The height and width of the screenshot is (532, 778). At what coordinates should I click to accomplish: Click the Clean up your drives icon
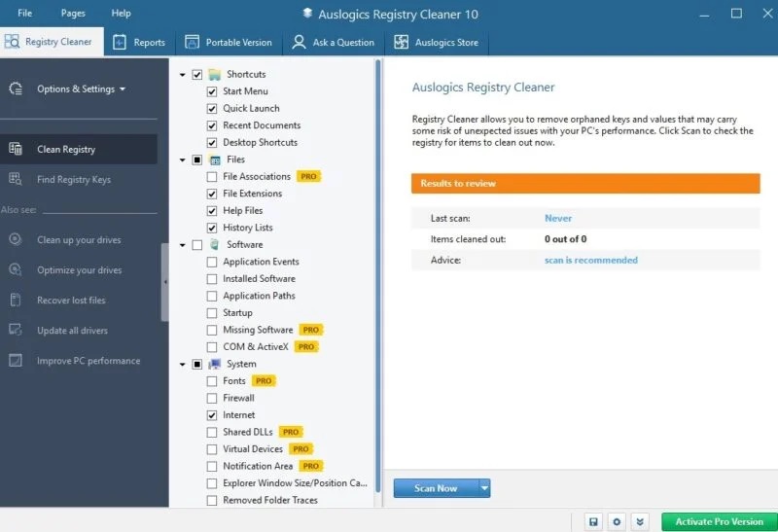(16, 239)
